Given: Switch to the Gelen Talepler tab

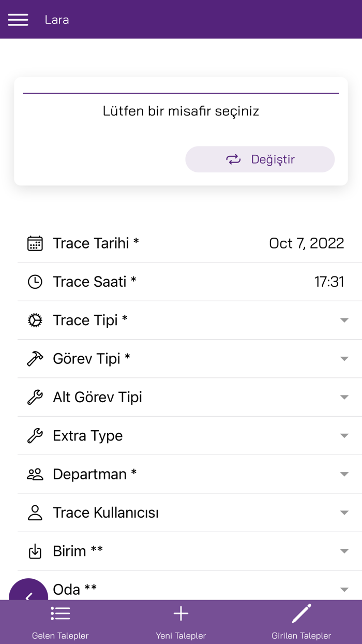Looking at the screenshot, I should point(61,622).
